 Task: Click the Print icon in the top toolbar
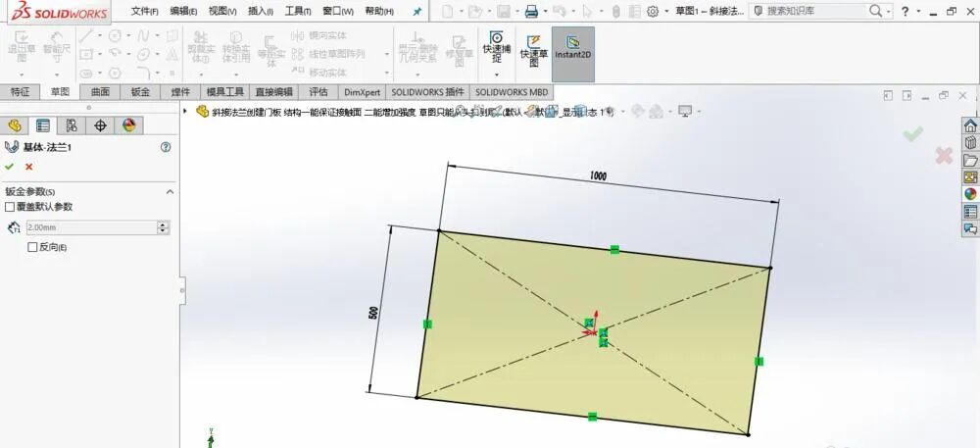[531, 11]
